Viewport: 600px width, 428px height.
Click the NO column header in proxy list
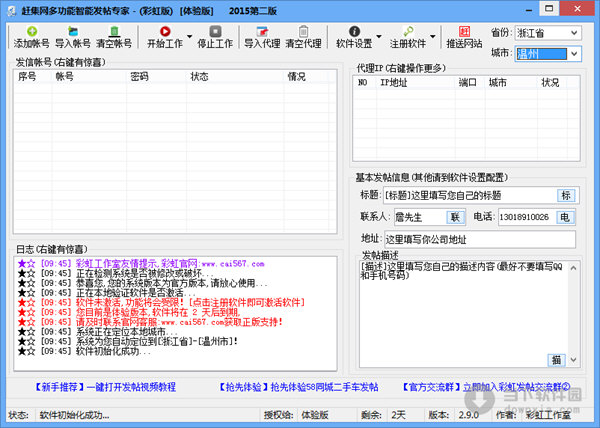pos(365,82)
